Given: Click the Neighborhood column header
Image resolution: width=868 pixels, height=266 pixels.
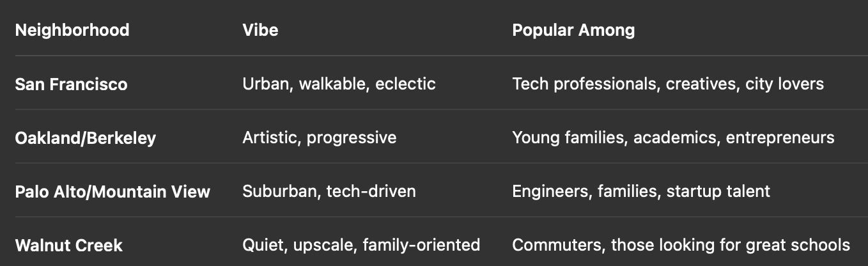Looking at the screenshot, I should (72, 30).
